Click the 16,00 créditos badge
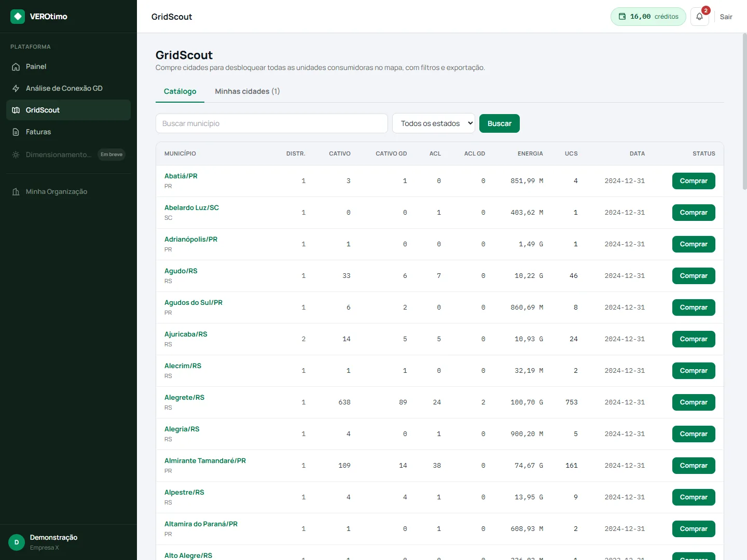 click(x=648, y=17)
